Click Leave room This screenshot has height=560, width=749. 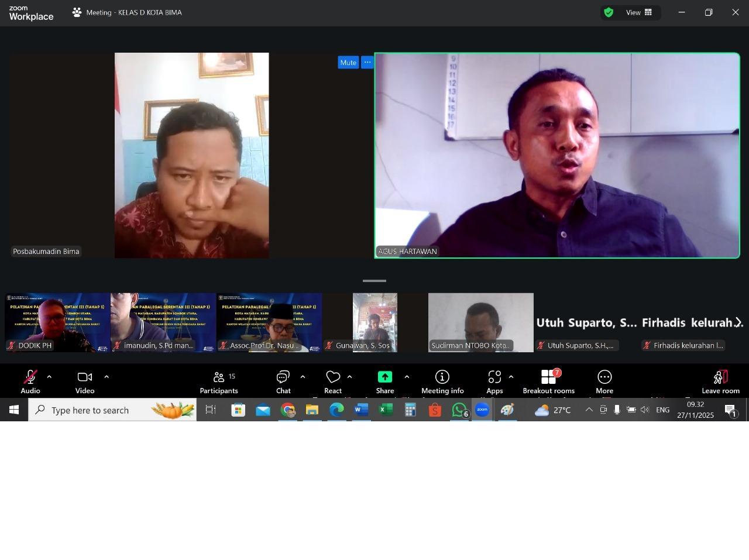[720, 382]
